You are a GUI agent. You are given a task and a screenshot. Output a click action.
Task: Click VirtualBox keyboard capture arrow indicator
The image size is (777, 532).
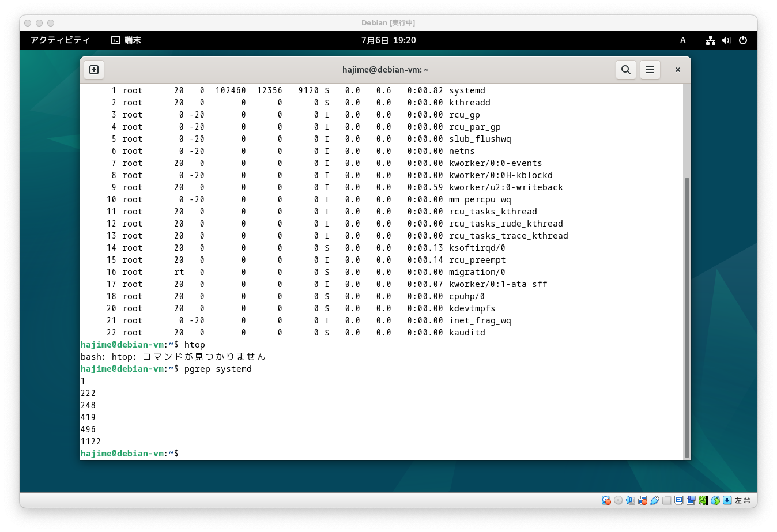click(727, 500)
